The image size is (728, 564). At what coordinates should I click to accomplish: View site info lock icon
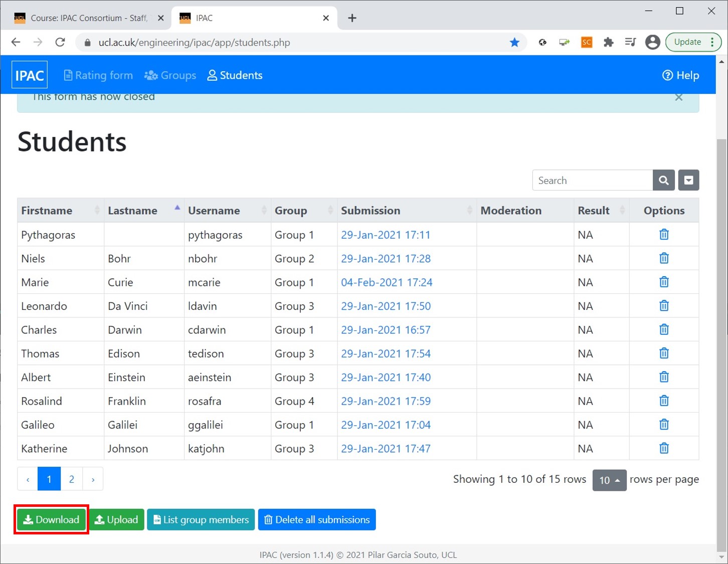point(88,43)
